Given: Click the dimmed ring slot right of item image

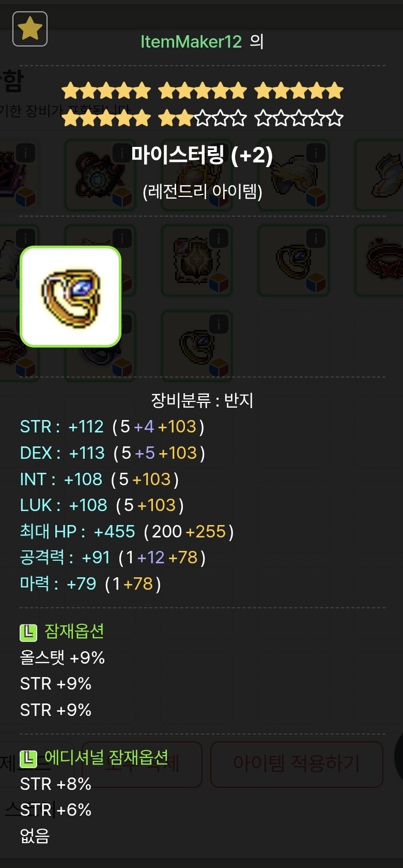Looking at the screenshot, I should point(197,346).
